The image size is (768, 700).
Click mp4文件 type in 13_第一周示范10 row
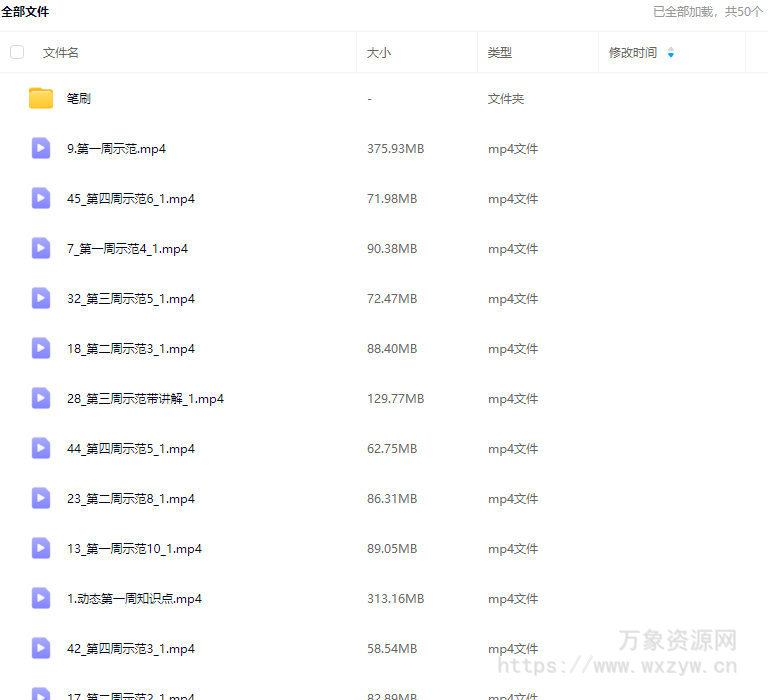click(513, 549)
